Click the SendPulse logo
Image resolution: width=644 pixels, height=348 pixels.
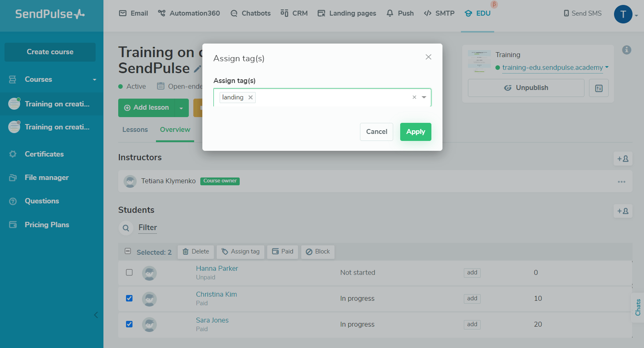[x=50, y=14]
